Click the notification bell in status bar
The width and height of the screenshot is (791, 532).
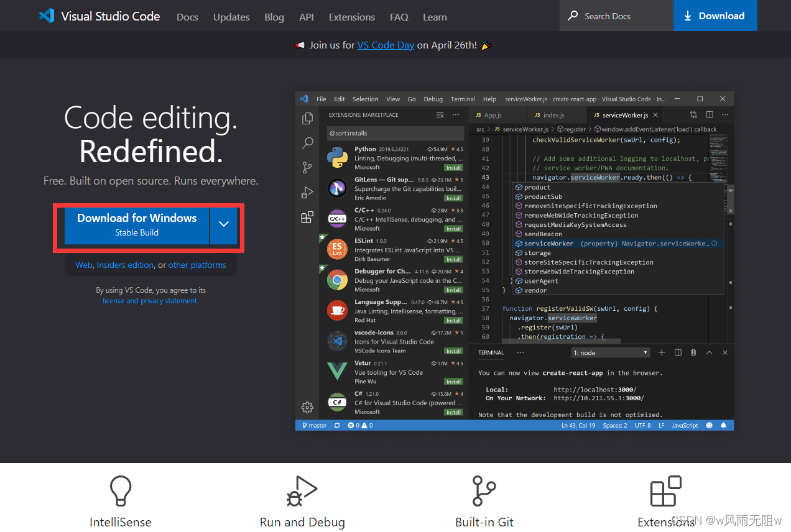click(x=723, y=426)
